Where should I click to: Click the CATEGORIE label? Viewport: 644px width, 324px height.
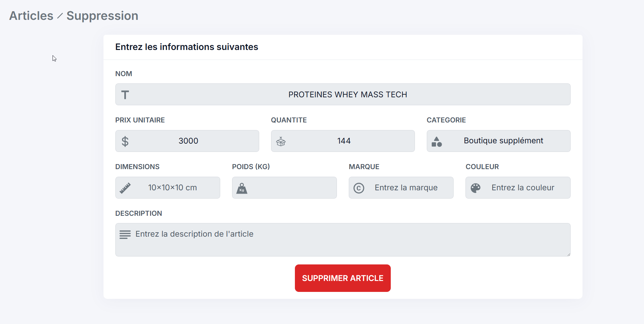(446, 120)
